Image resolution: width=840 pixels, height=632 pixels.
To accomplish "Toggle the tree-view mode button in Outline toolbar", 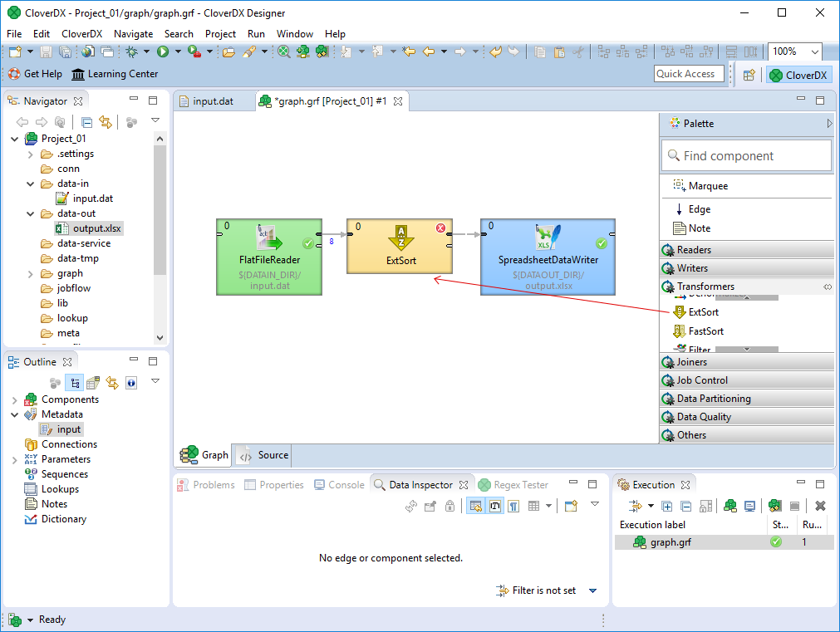I will pyautogui.click(x=73, y=383).
